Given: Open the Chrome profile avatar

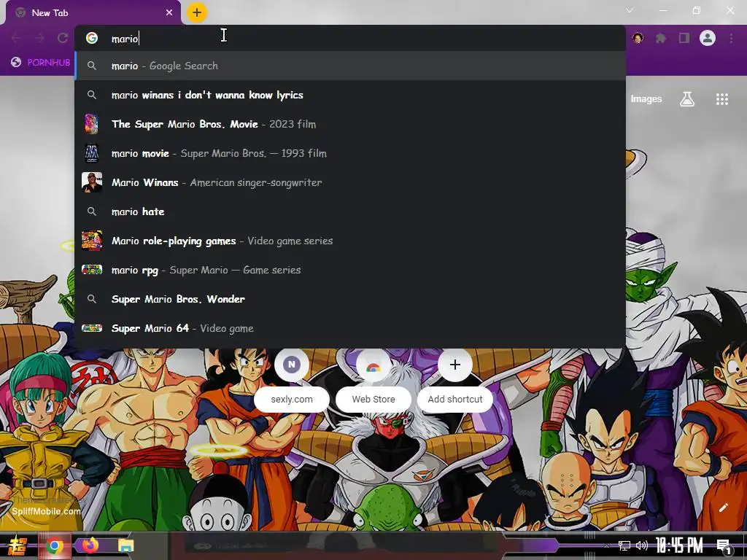Looking at the screenshot, I should (708, 38).
